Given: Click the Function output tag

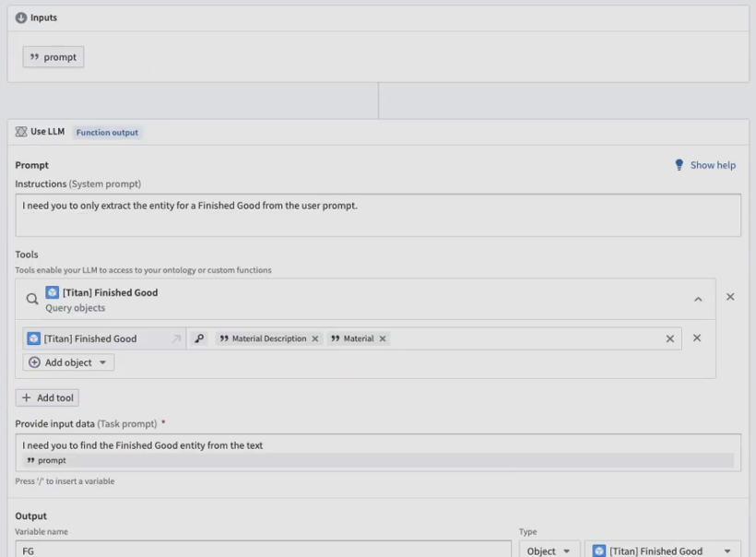Looking at the screenshot, I should [107, 133].
